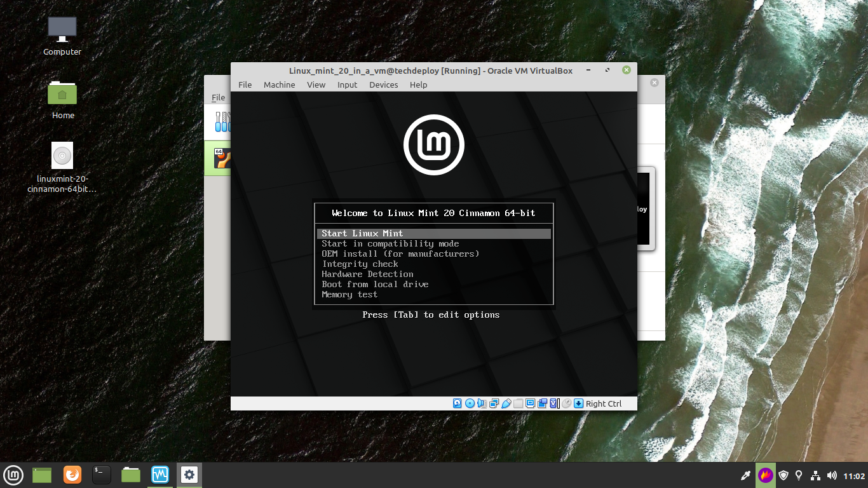868x488 pixels.
Task: Open the sound volume tray icon
Action: [x=832, y=475]
